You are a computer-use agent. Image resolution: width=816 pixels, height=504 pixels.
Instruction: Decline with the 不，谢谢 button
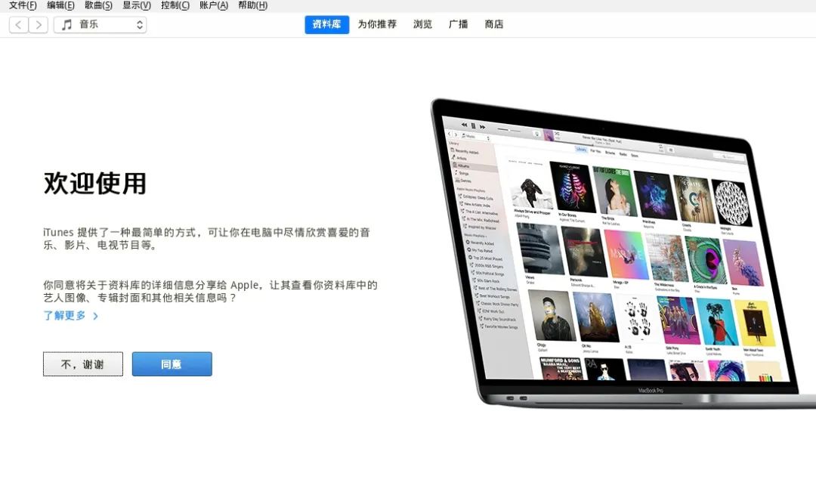coord(83,364)
